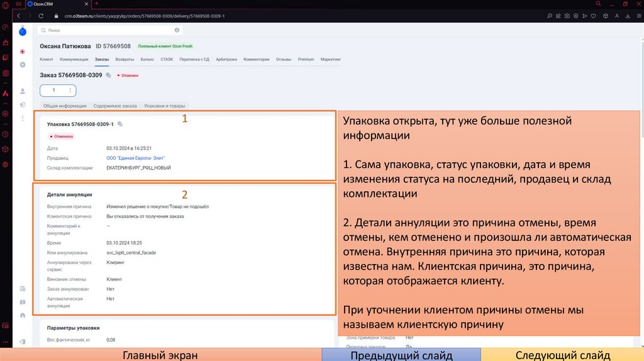This screenshot has width=644, height=361.
Task: Open the Возвраты tab
Action: 125,59
